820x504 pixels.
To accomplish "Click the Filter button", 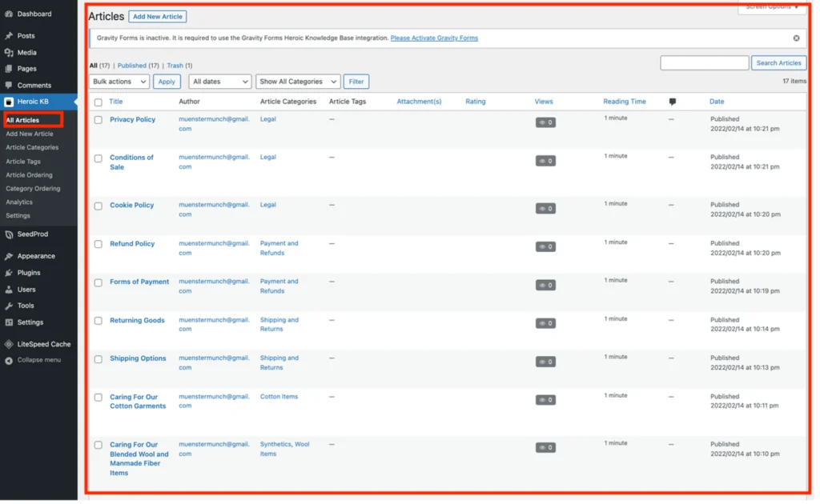I will coord(358,82).
